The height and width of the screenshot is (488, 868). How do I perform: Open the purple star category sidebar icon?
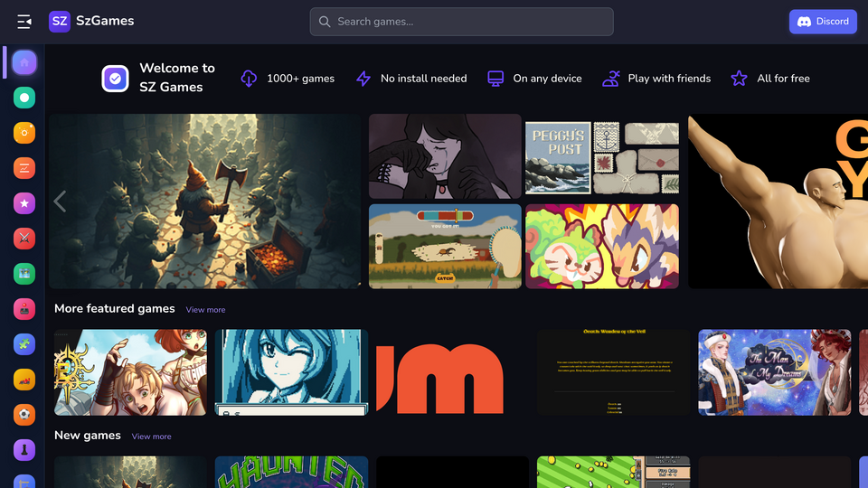click(24, 203)
